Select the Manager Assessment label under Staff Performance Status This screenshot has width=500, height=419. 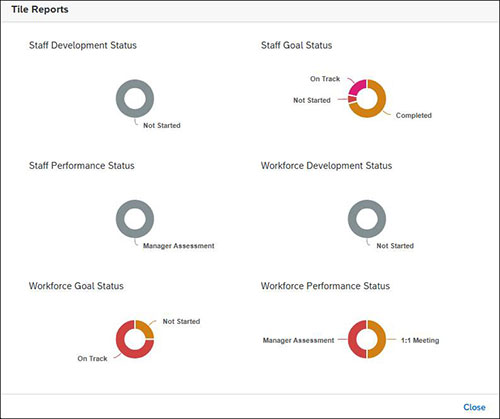[179, 246]
